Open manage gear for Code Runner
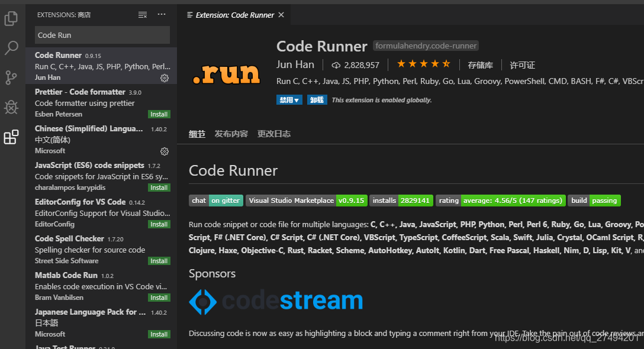The height and width of the screenshot is (349, 644). pyautogui.click(x=165, y=78)
